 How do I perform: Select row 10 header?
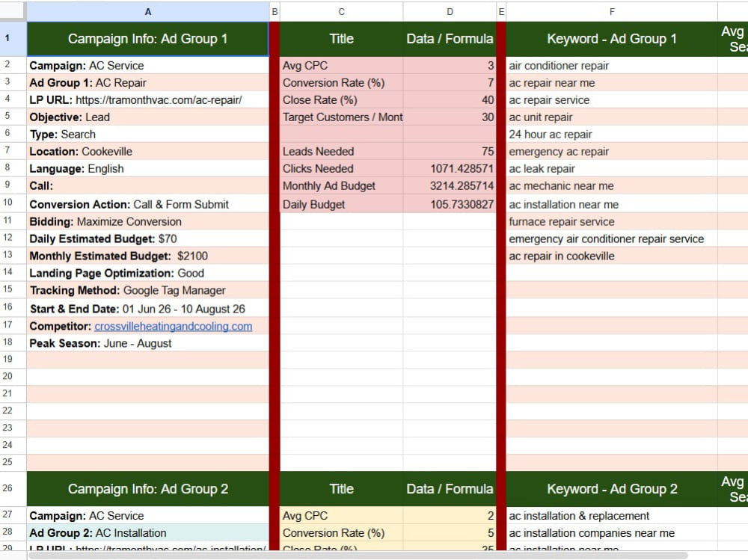[7, 203]
